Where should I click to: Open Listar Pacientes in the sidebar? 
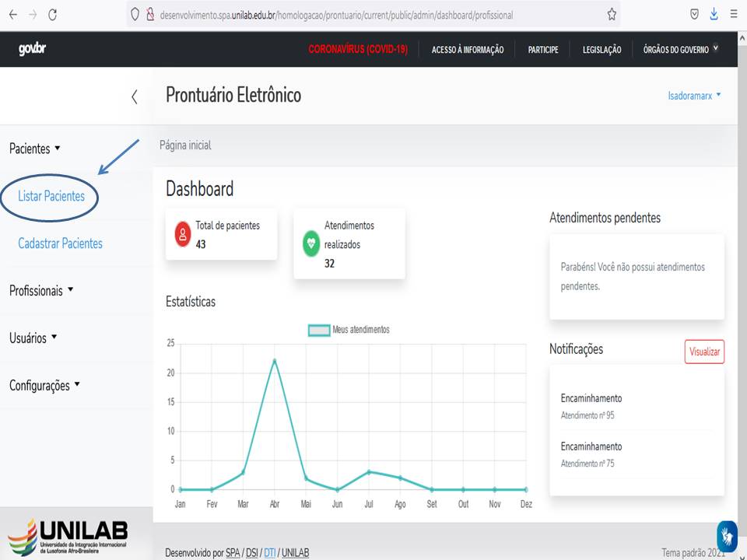[51, 197]
